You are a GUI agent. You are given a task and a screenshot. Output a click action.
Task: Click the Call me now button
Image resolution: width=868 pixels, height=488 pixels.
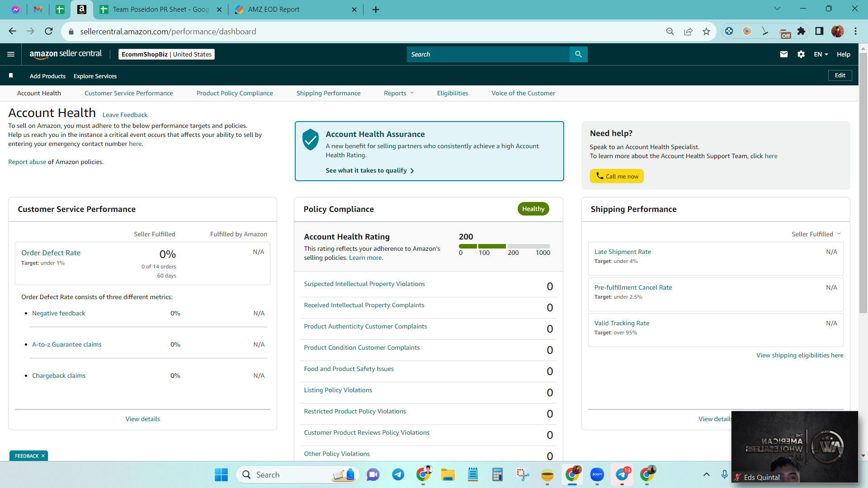(617, 176)
